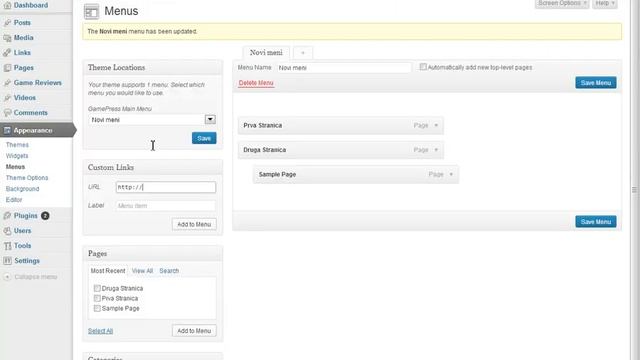Click the Posts pin icon
640x360 pixels.
click(7, 23)
